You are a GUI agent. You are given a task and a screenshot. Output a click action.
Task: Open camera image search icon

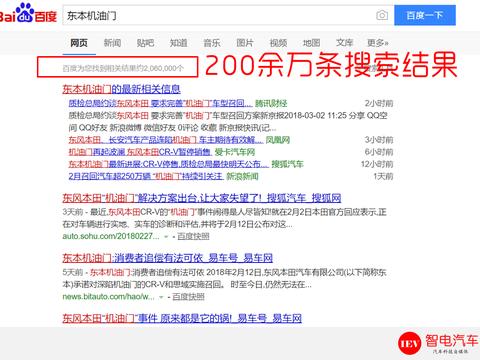pos(382,15)
